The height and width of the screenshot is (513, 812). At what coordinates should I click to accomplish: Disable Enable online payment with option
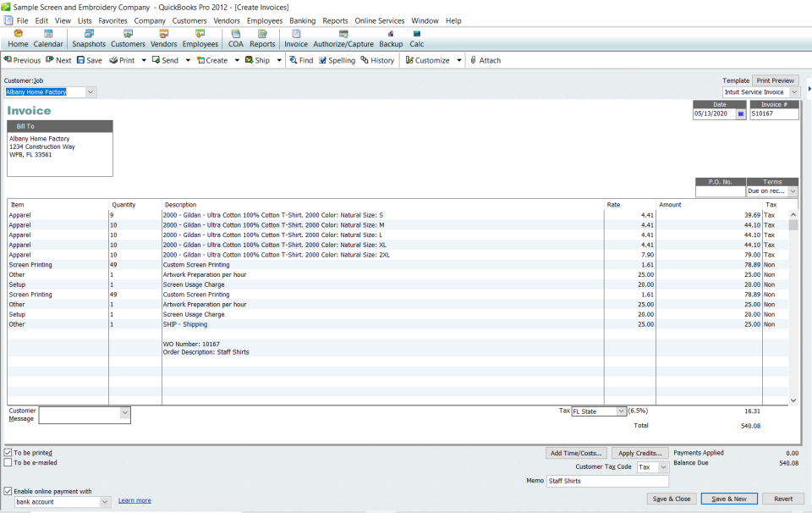(7, 490)
